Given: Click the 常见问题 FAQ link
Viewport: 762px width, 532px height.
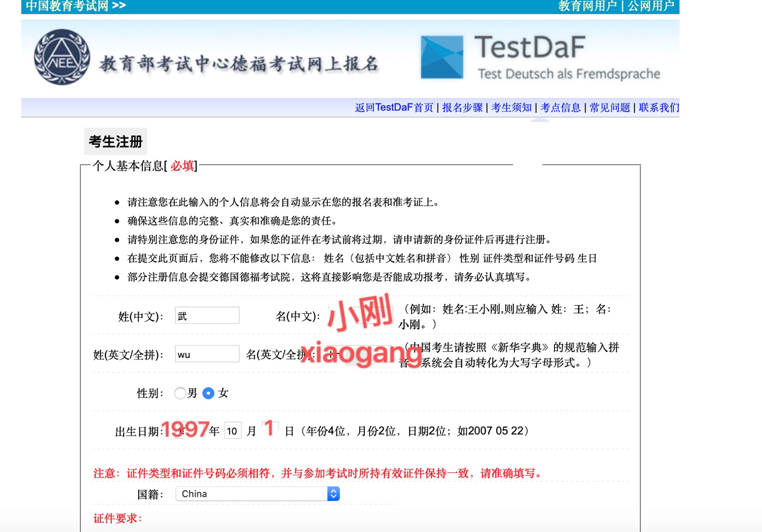Looking at the screenshot, I should (x=609, y=107).
